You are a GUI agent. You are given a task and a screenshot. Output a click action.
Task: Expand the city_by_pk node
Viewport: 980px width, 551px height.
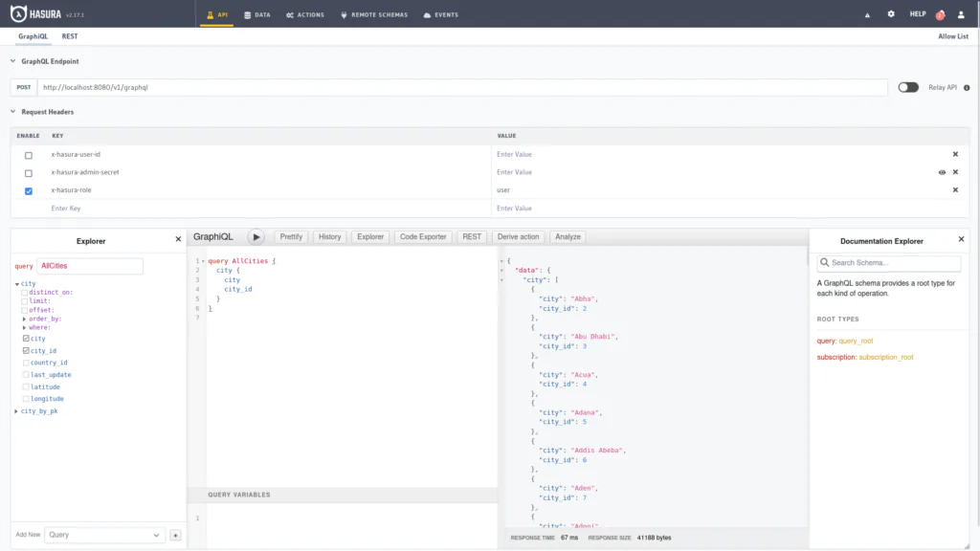click(16, 411)
